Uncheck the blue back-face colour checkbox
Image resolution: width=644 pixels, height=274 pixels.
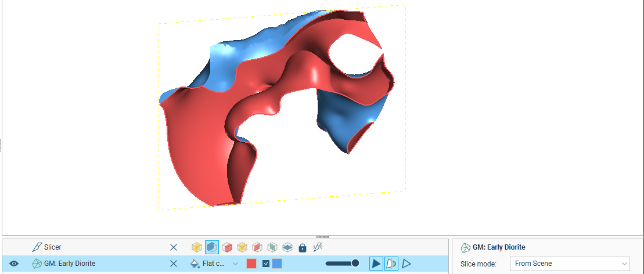[266, 264]
